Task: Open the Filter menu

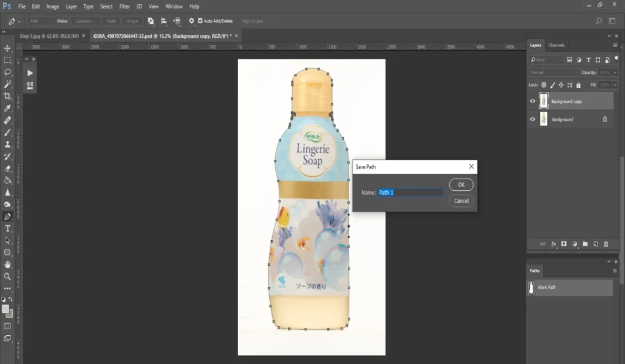Action: [125, 6]
